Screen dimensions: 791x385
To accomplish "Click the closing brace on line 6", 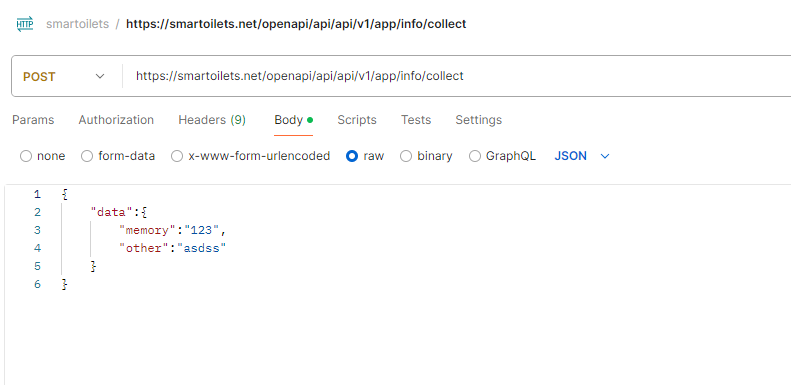I will (64, 285).
